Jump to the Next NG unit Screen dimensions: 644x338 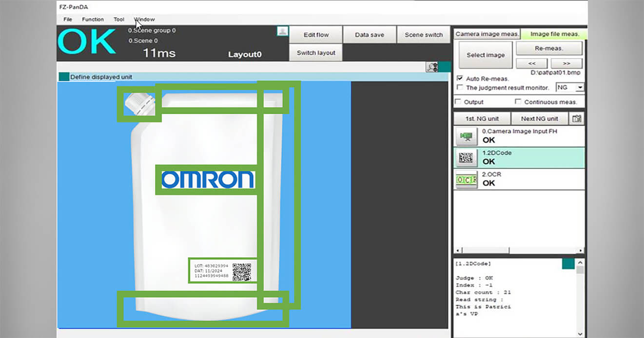539,119
